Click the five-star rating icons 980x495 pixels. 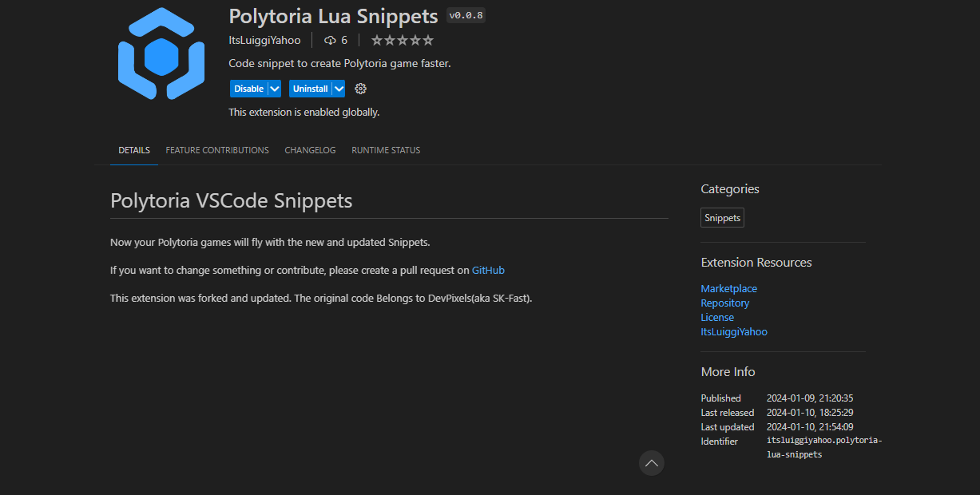(x=403, y=40)
